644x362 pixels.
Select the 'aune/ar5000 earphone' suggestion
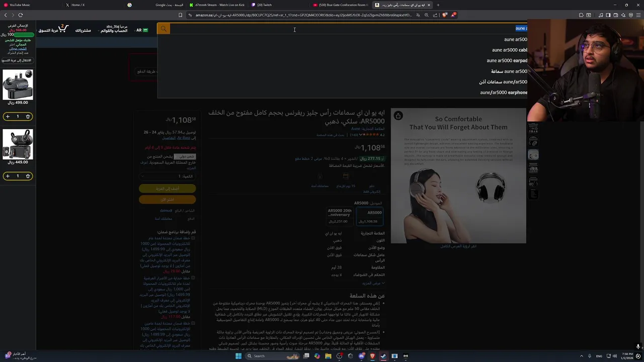tap(504, 93)
